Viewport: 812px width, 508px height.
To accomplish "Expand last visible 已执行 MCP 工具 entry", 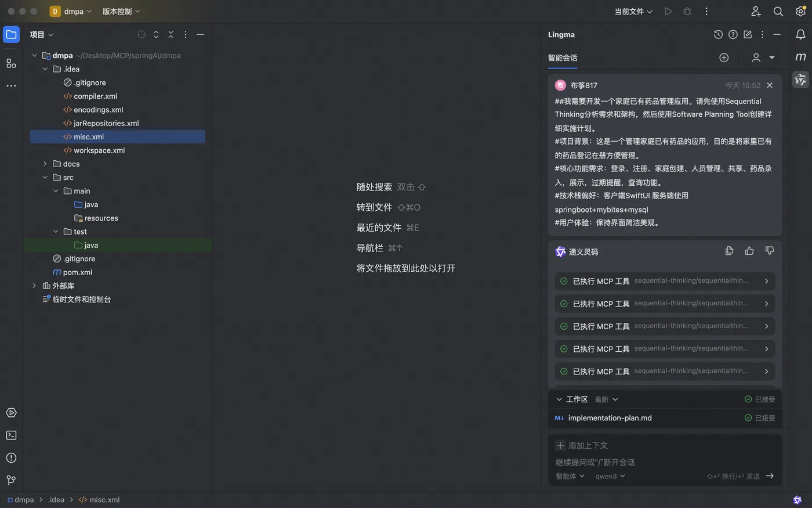I will tap(665, 372).
